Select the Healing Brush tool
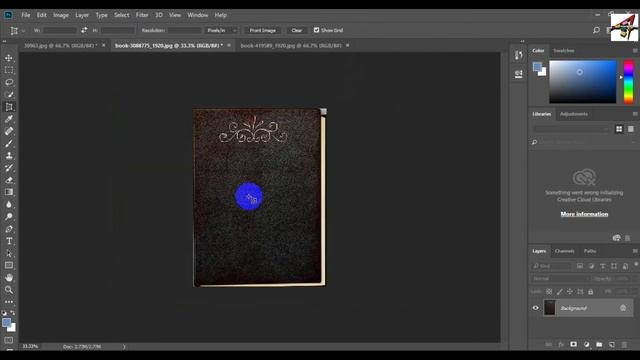Viewport: 640px width, 360px height. click(x=9, y=131)
